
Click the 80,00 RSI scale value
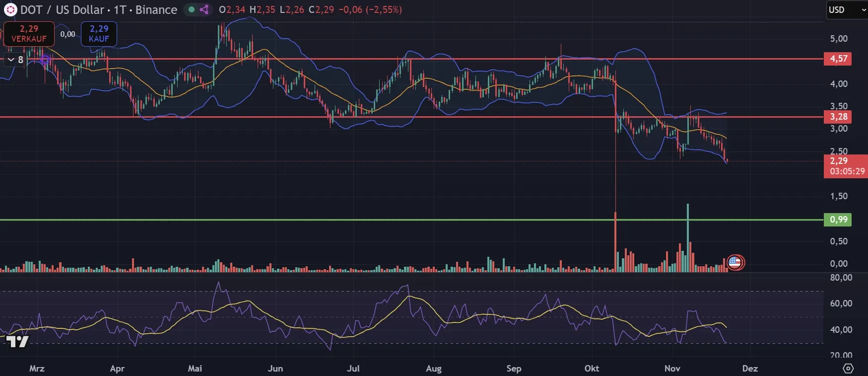pyautogui.click(x=841, y=277)
